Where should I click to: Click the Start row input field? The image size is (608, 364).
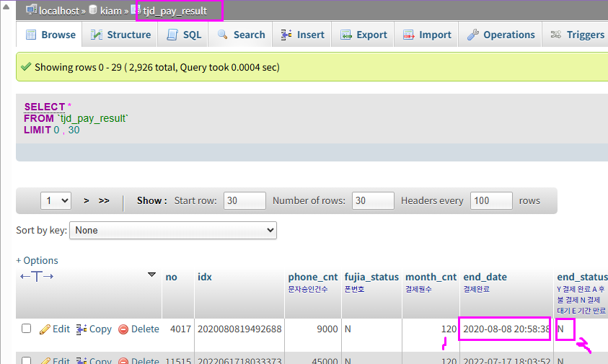click(x=244, y=200)
